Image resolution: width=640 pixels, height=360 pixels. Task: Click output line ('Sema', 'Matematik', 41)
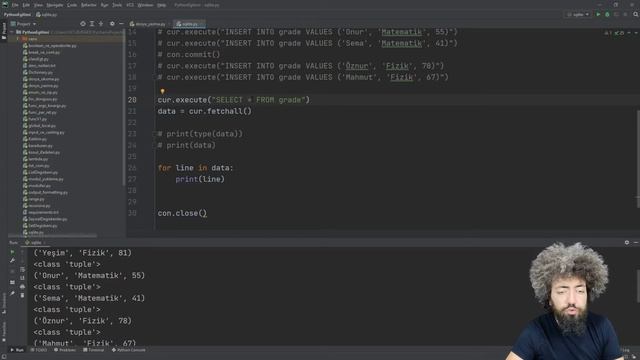pyautogui.click(x=89, y=298)
